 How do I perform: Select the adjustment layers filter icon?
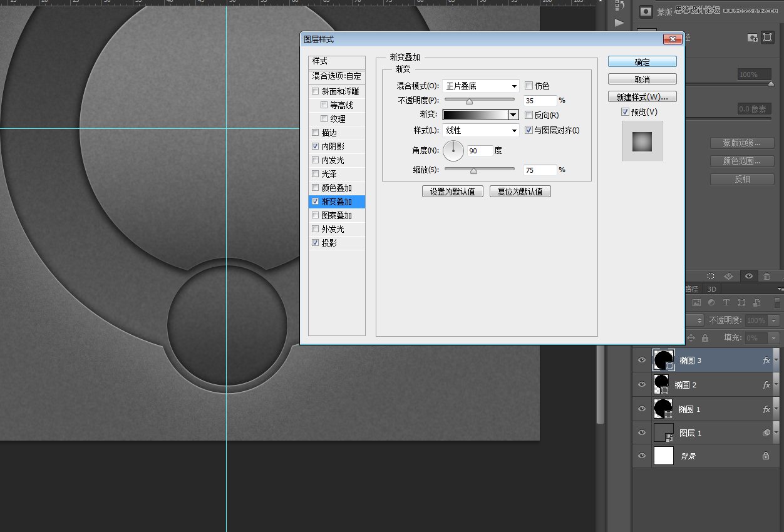point(711,302)
